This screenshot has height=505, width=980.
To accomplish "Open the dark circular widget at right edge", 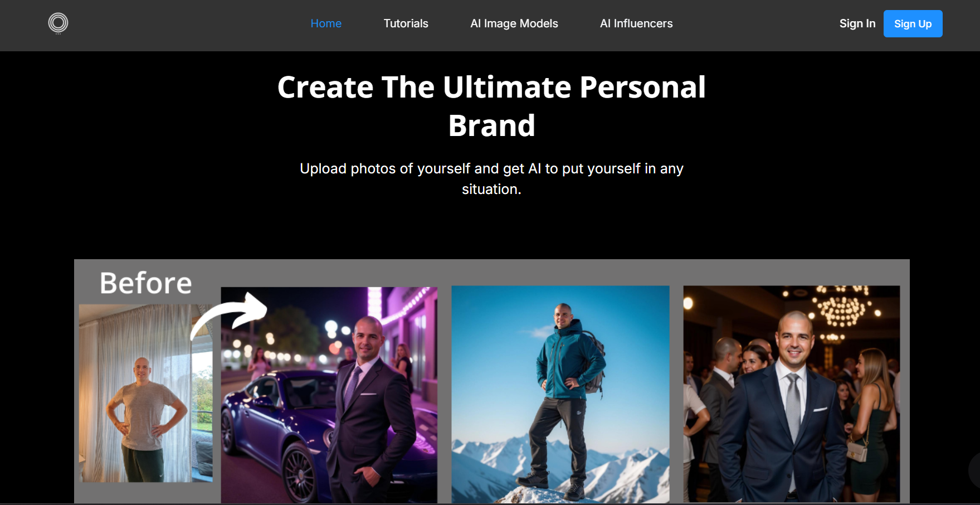I will pos(974,470).
